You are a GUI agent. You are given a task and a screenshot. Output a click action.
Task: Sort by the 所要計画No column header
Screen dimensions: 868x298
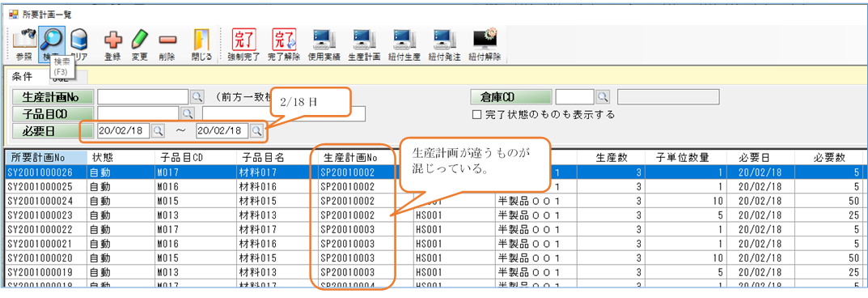pyautogui.click(x=45, y=157)
